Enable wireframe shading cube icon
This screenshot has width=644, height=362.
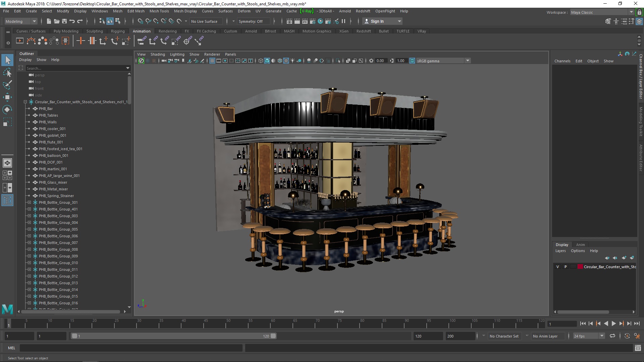coord(261,61)
